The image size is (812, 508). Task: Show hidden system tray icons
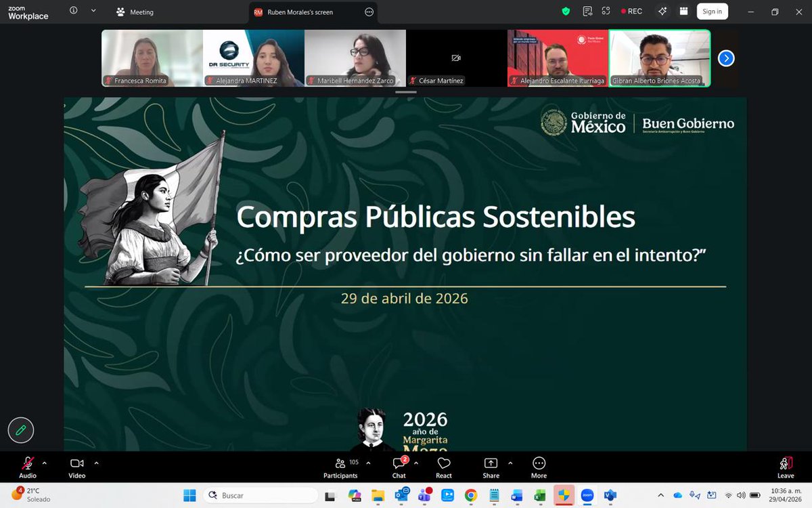coord(661,495)
